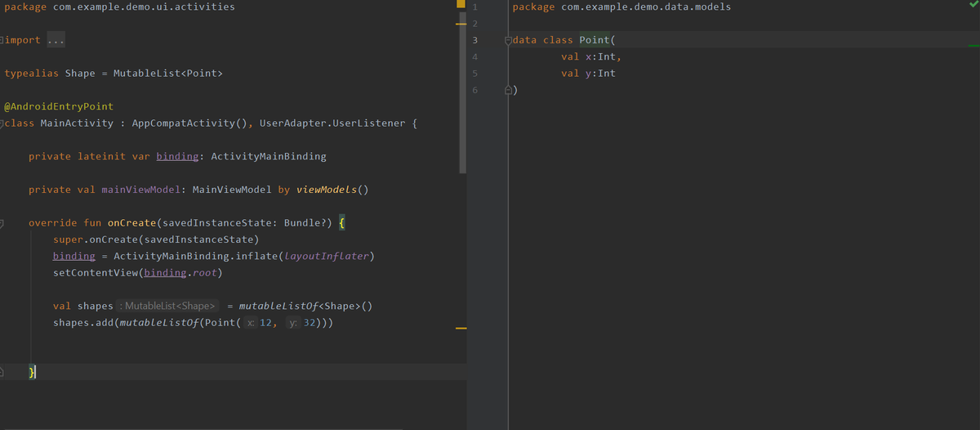Image resolution: width=980 pixels, height=430 pixels.
Task: Click the override gutter icon beside onCreate
Action: pyautogui.click(x=2, y=222)
